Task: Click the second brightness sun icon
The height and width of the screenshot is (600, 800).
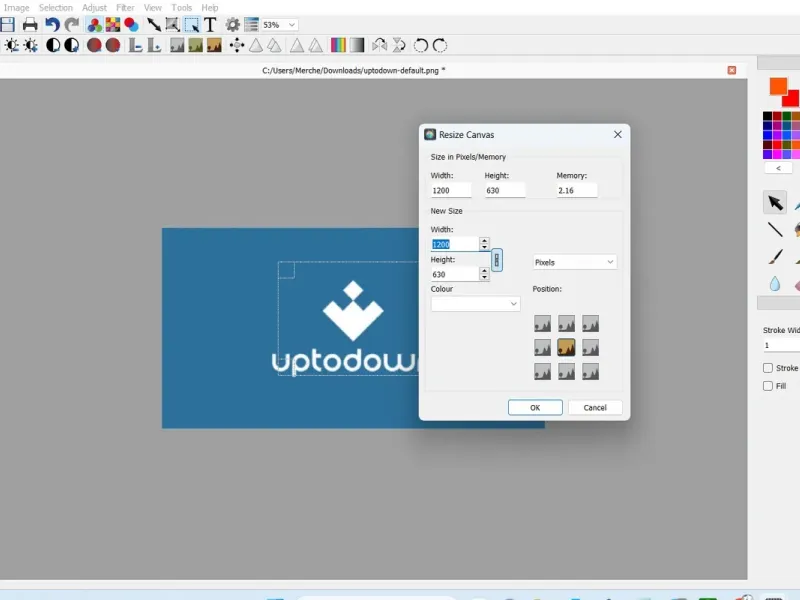Action: tap(31, 45)
